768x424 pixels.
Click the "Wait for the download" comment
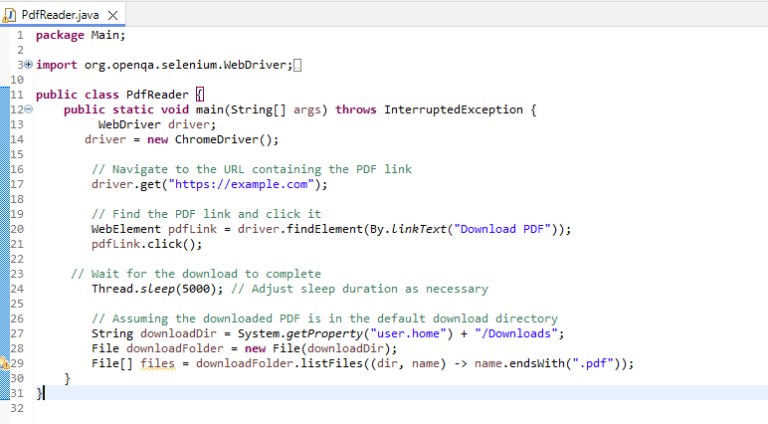pyautogui.click(x=196, y=274)
